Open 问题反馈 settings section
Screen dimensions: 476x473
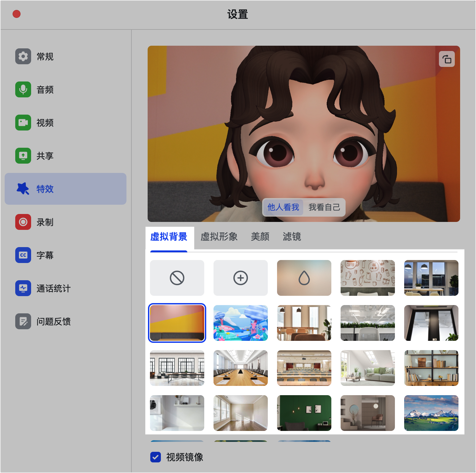coord(66,321)
